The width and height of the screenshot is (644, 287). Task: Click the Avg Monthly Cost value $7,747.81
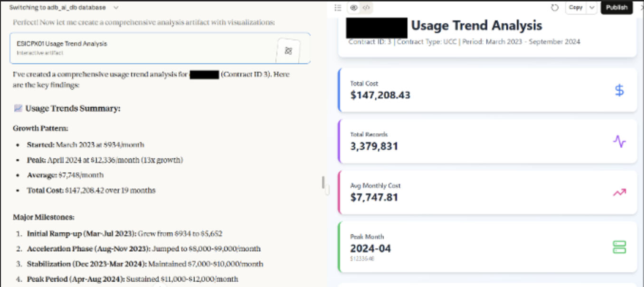tap(374, 197)
